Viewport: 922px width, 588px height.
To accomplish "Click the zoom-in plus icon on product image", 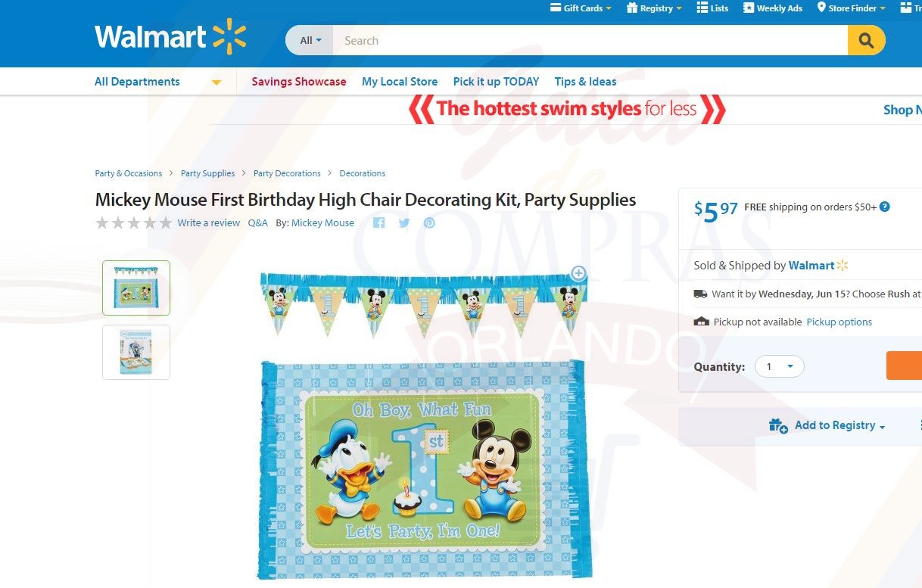I will pos(578,272).
